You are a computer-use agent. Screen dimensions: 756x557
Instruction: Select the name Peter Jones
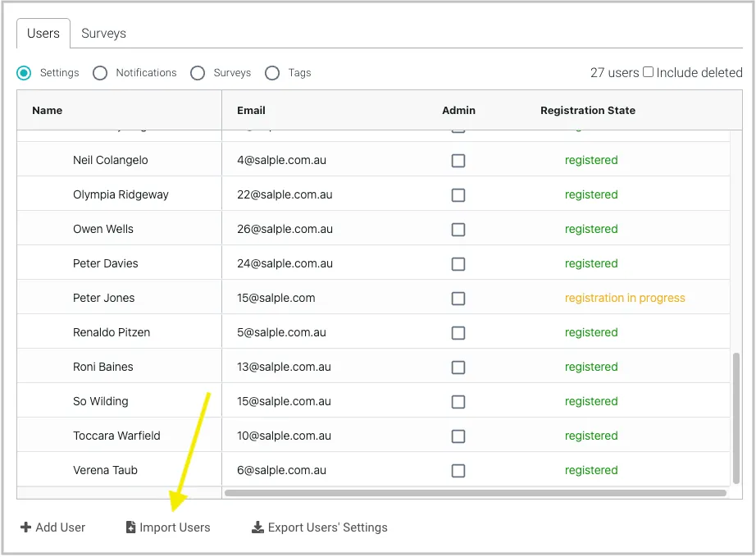coord(103,298)
